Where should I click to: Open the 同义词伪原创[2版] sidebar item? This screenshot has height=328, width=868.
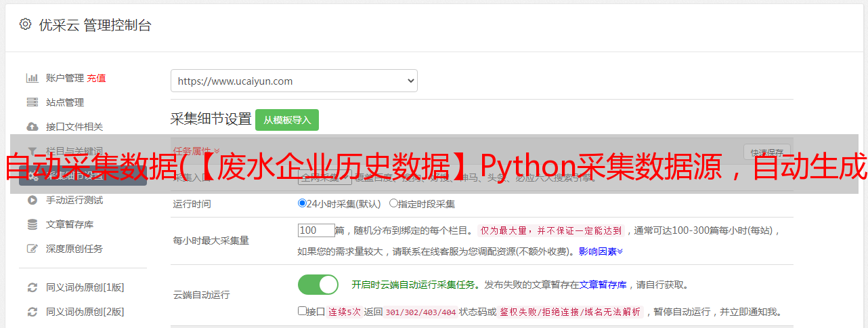click(x=85, y=312)
